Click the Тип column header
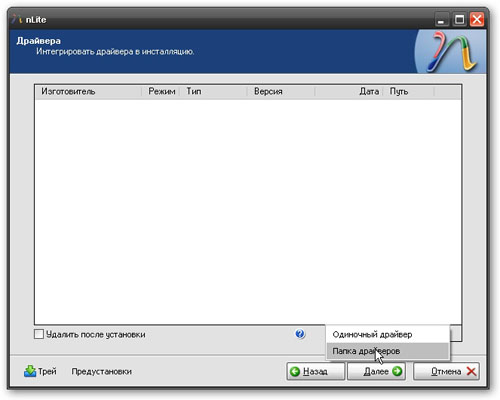This screenshot has height=400, width=500. (213, 91)
